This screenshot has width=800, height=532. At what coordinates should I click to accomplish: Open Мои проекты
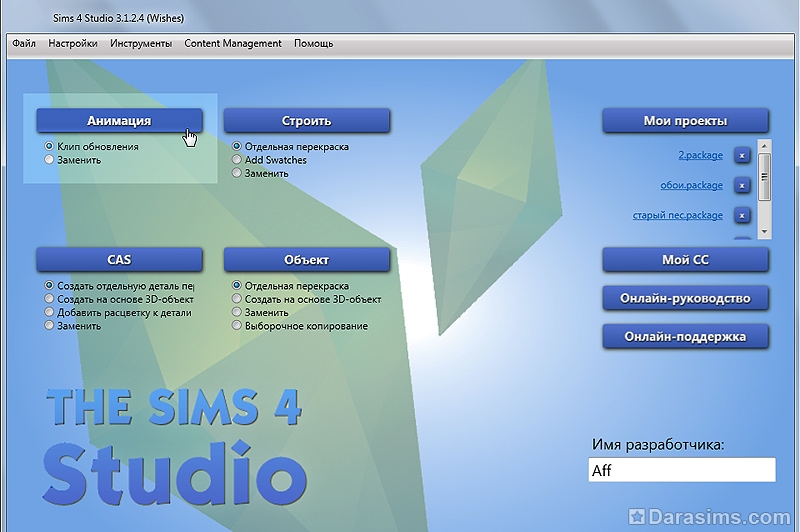[x=685, y=121]
